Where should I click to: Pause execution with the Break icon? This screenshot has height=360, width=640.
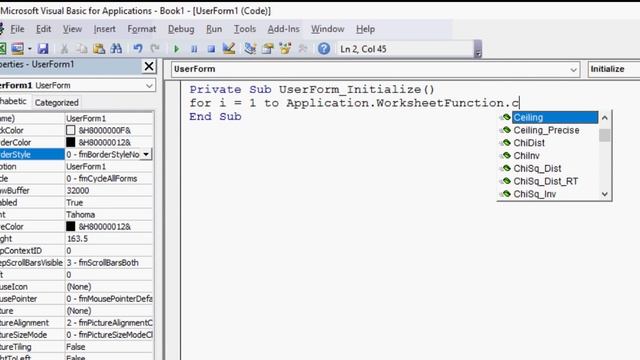coord(194,49)
